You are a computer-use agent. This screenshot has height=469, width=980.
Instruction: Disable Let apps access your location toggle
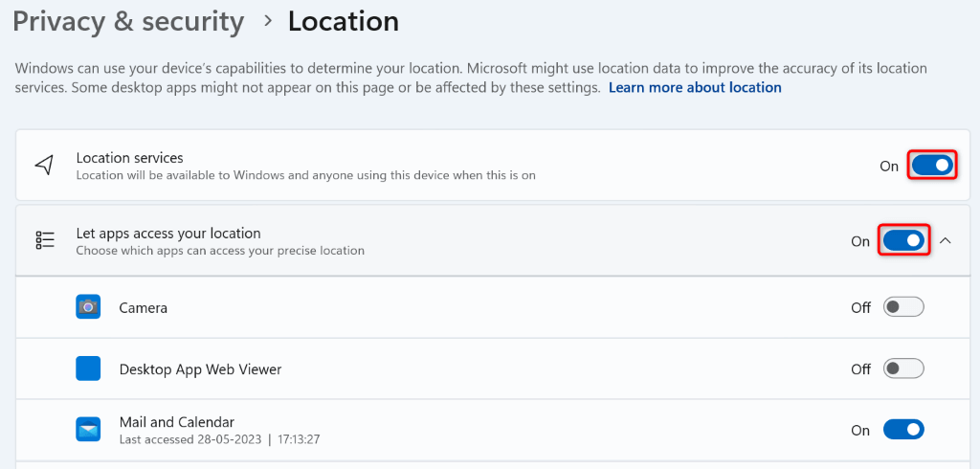pos(903,240)
